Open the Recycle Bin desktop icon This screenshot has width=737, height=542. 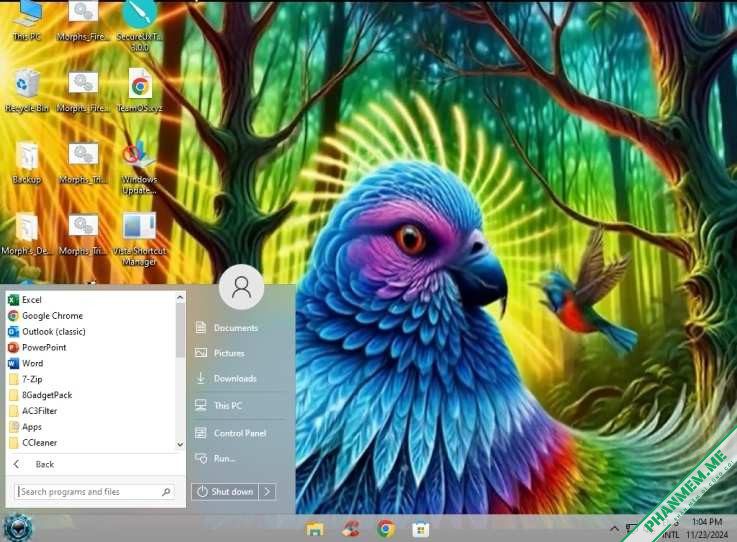pos(27,92)
